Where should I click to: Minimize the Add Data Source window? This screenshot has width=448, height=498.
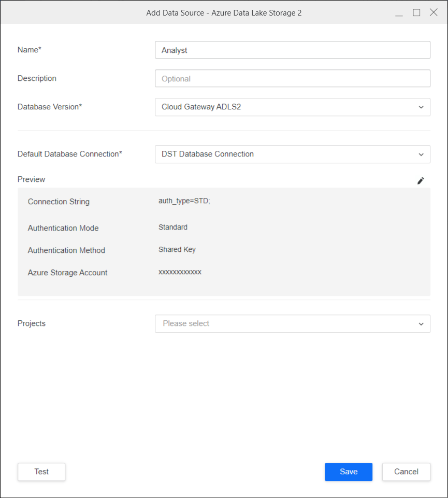tap(399, 13)
